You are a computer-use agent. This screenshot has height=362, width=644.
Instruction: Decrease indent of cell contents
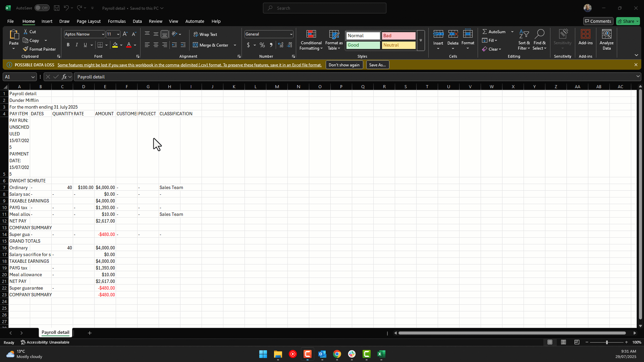coord(174,45)
